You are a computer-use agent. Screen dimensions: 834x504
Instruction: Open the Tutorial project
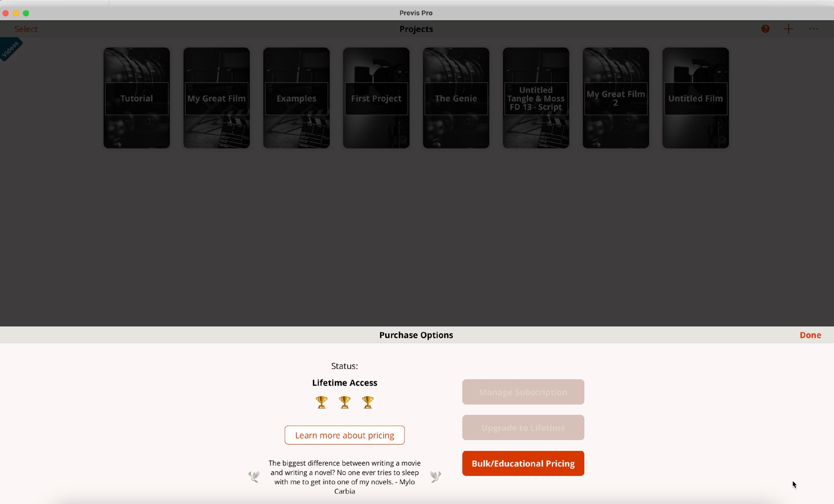(137, 98)
